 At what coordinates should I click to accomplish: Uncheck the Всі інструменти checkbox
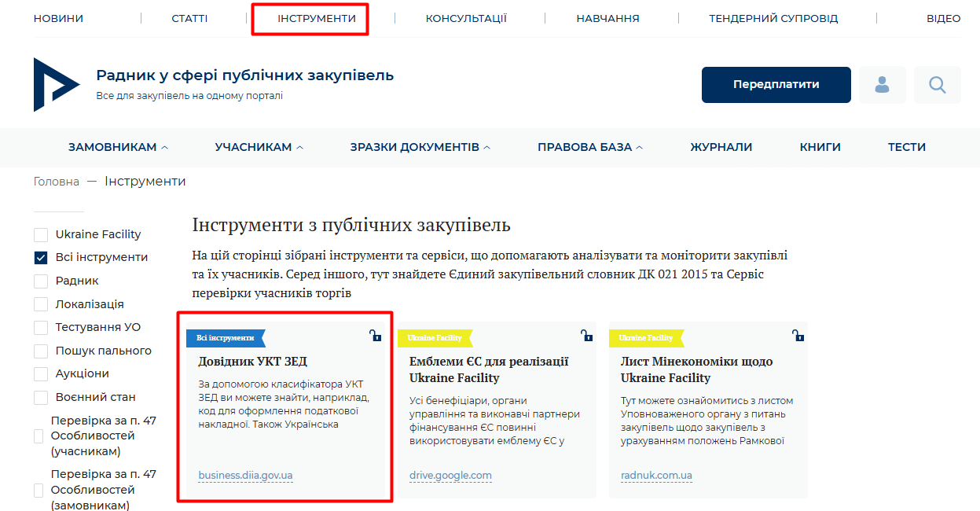tap(41, 257)
